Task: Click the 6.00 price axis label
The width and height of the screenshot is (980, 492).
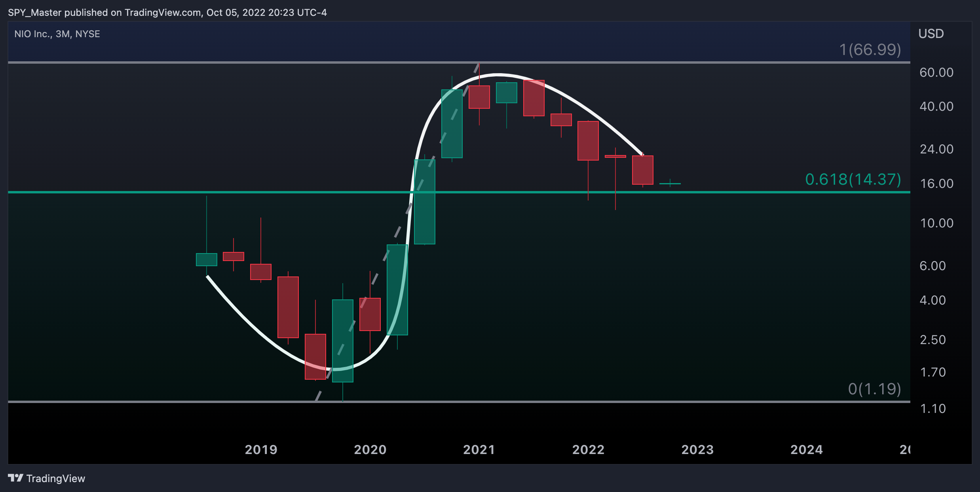Action: coord(933,266)
